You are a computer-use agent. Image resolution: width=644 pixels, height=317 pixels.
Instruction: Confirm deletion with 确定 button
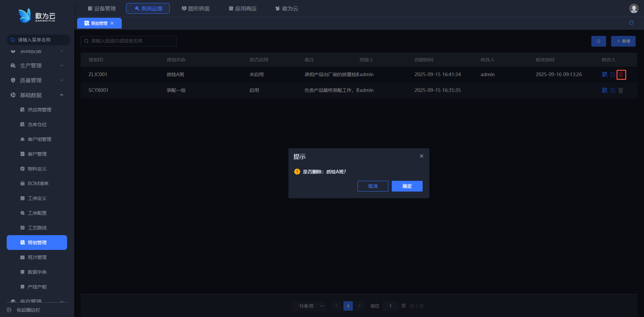407,186
